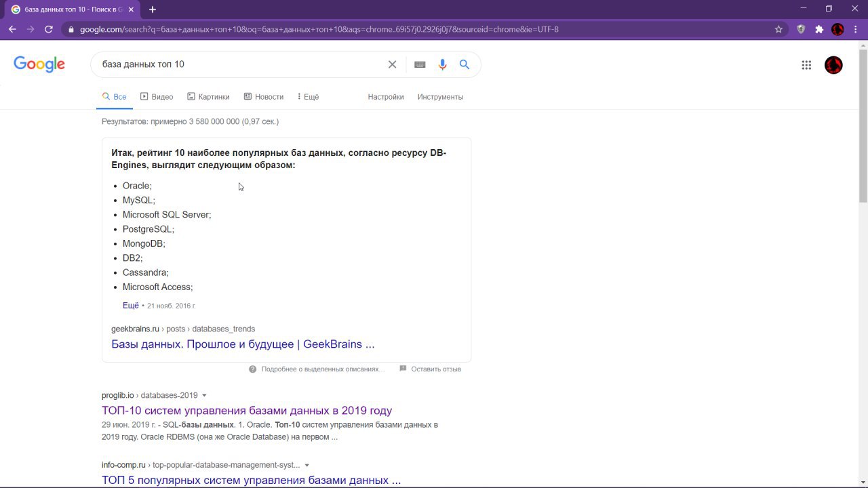
Task: Switch to Картинки results tab
Action: [x=208, y=97]
